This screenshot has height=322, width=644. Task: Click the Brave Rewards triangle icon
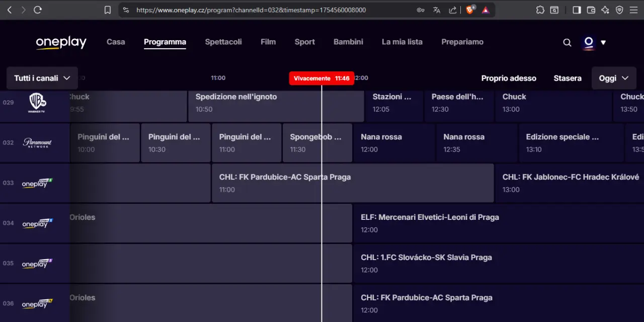[x=486, y=10]
